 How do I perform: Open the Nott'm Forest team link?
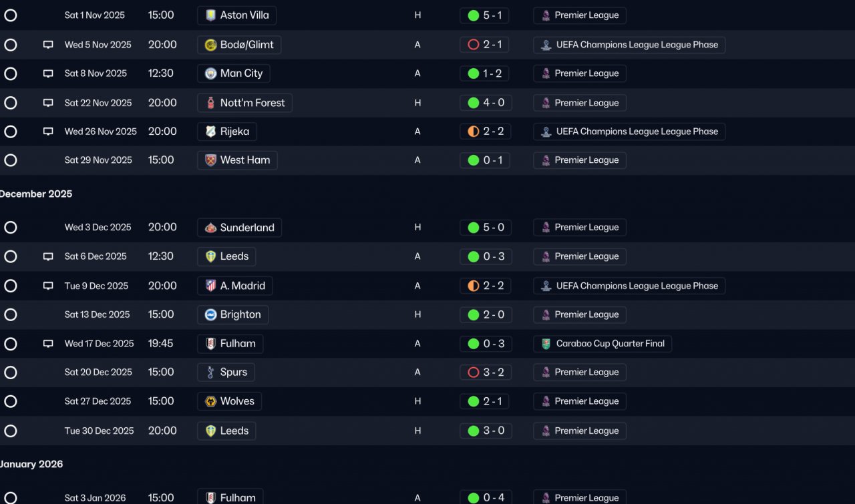pyautogui.click(x=244, y=103)
